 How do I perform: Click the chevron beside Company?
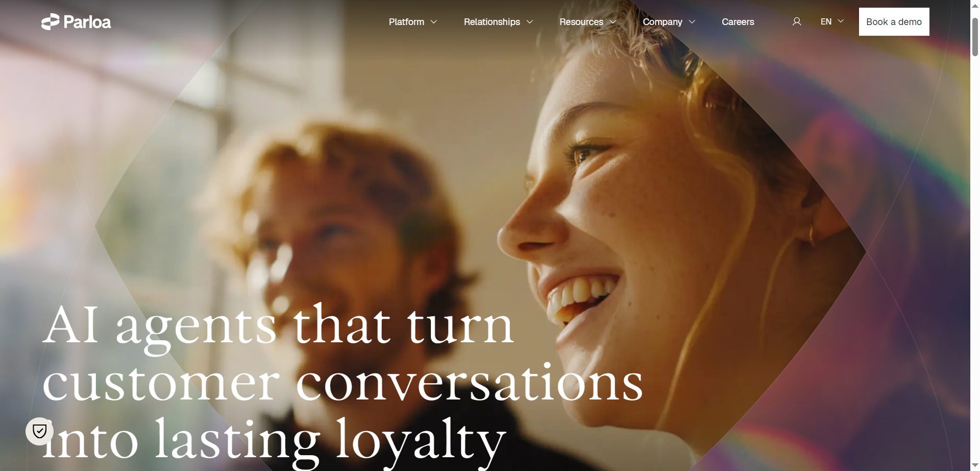692,22
